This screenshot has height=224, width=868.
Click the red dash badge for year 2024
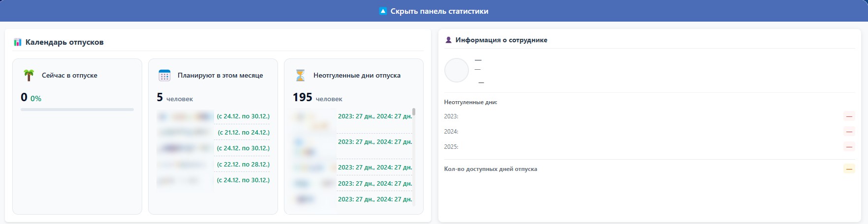[849, 132]
